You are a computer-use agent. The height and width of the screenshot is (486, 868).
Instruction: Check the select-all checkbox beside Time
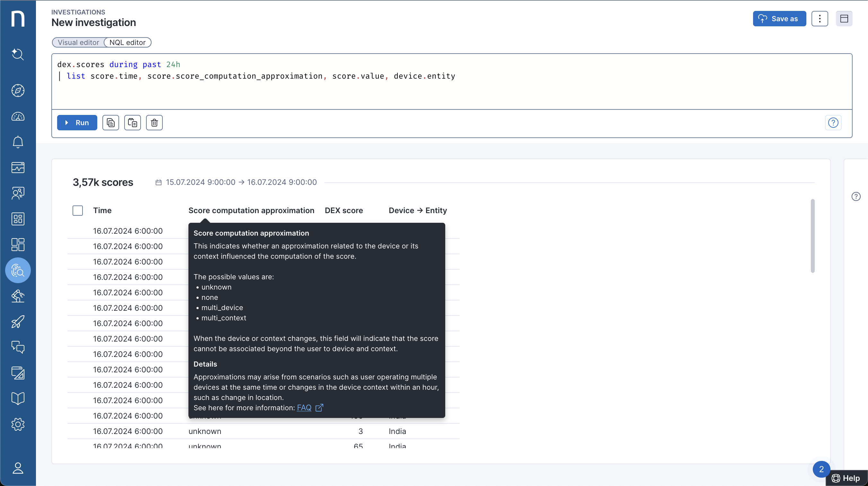(77, 210)
